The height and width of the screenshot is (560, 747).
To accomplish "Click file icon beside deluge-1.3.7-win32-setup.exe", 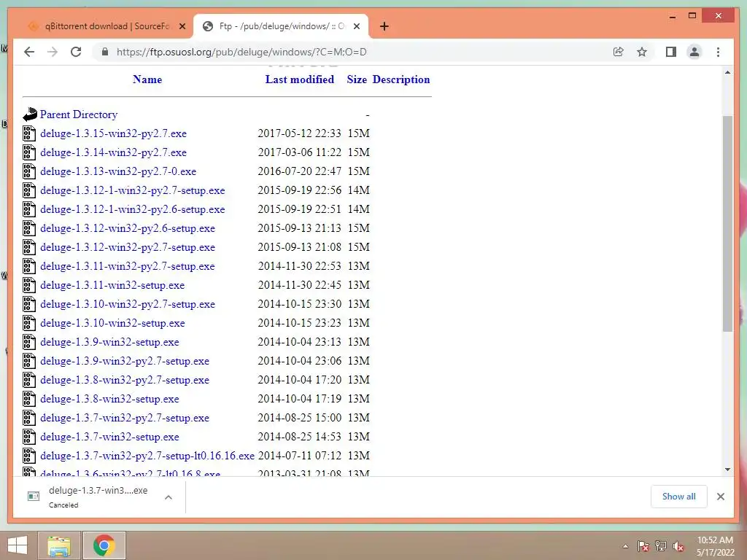I will click(29, 437).
